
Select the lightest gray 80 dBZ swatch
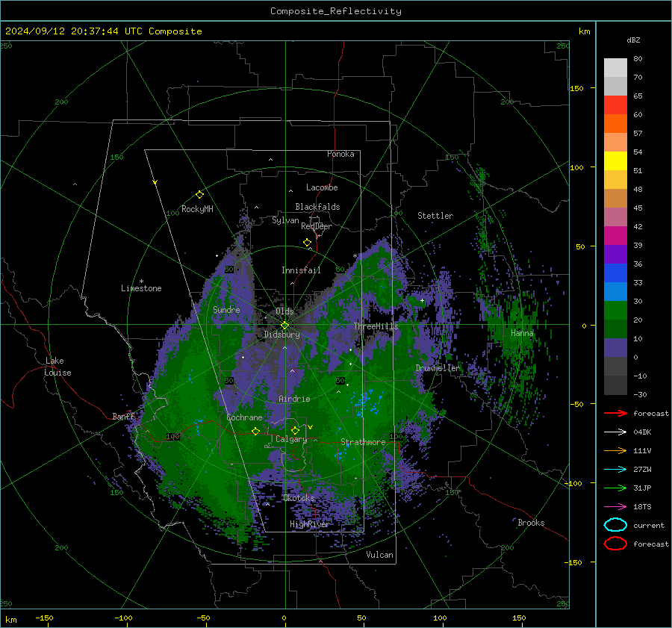[615, 68]
